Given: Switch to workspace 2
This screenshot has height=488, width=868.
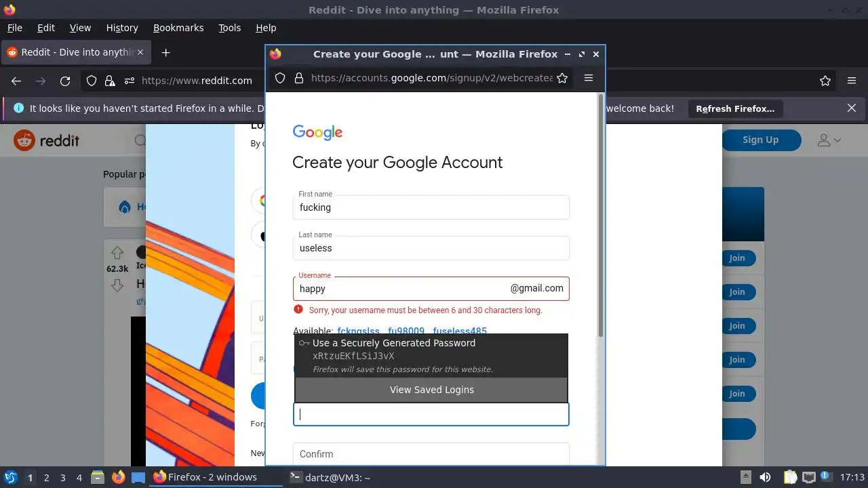Looking at the screenshot, I should [x=46, y=477].
